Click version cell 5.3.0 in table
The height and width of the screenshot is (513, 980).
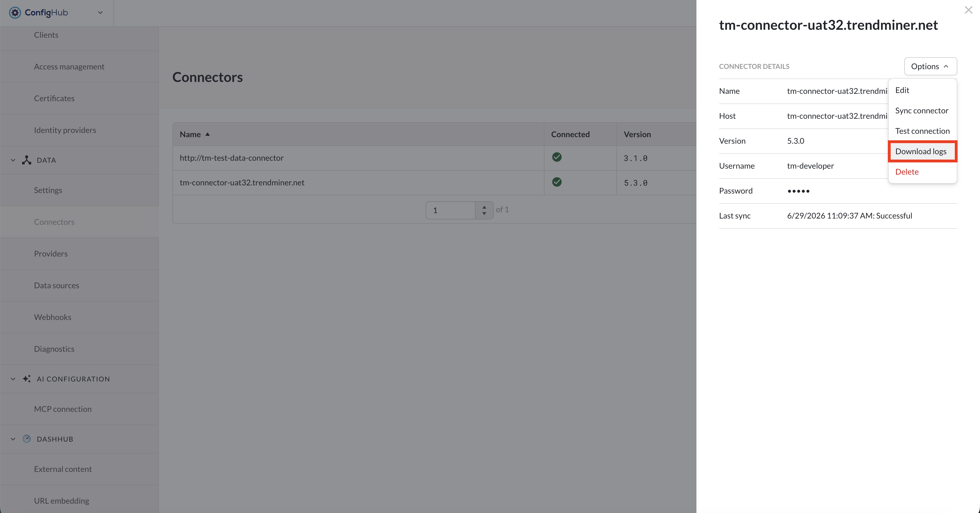pos(635,183)
